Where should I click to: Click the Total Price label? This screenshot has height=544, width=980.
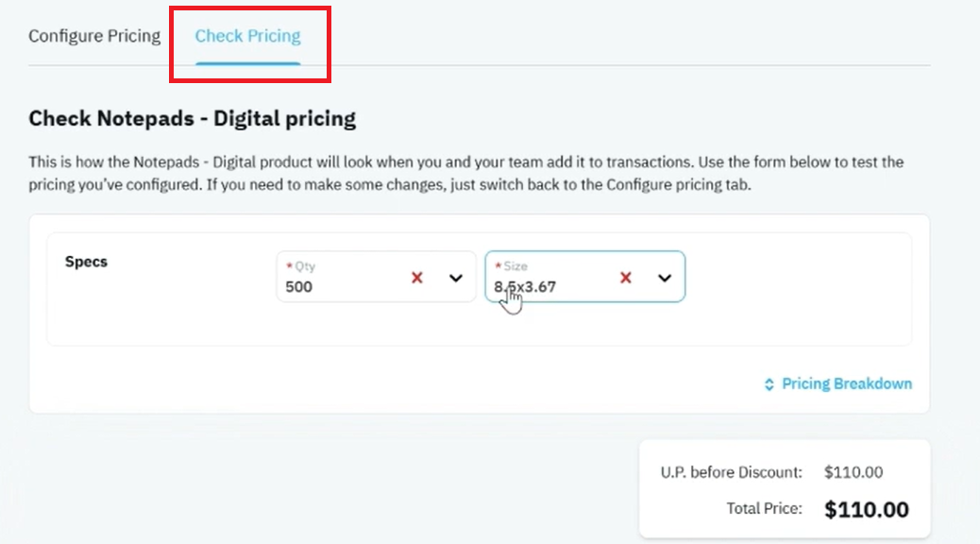[764, 508]
